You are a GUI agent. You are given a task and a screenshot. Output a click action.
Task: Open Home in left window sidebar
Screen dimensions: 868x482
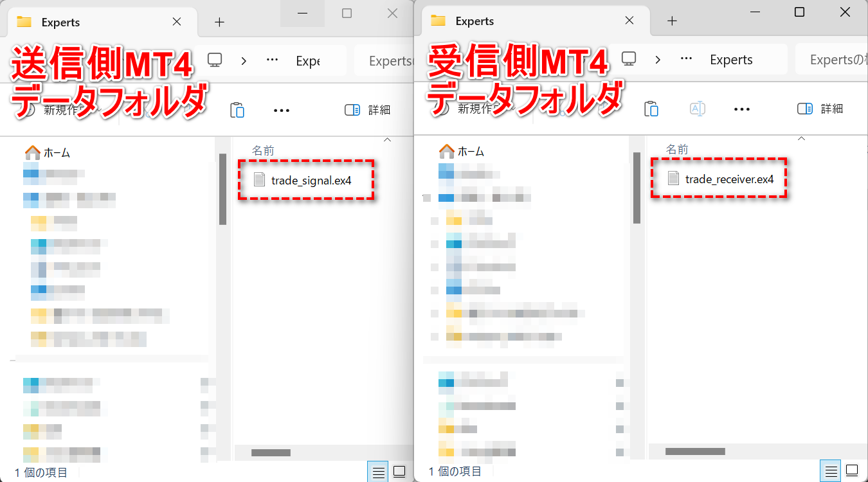pos(48,153)
